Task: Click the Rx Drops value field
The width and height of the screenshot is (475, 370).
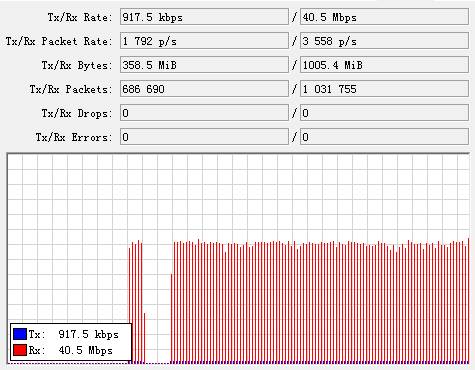Action: pyautogui.click(x=384, y=113)
